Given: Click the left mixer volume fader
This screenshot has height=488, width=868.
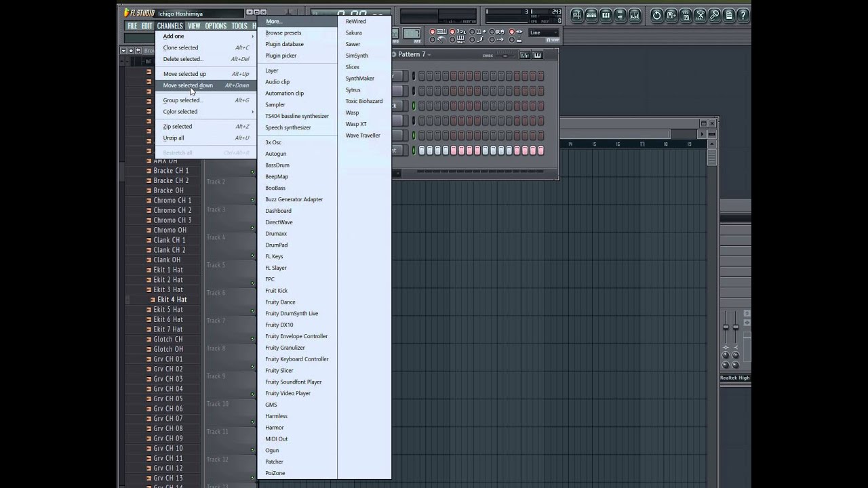Looking at the screenshot, I should (726, 327).
